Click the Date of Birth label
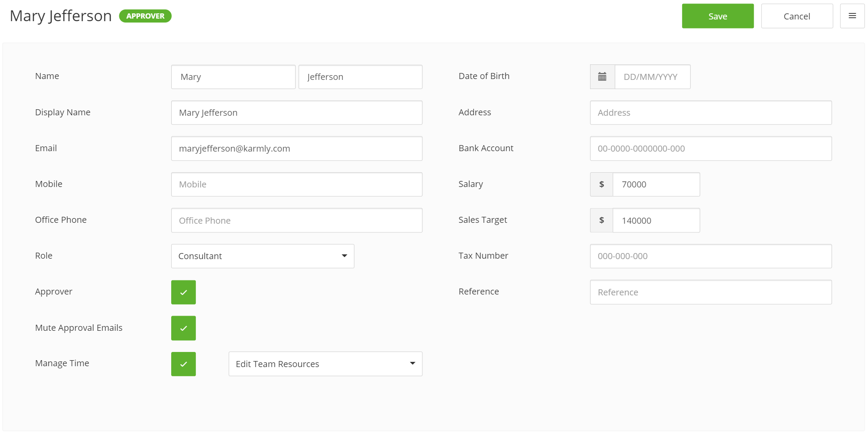868x434 pixels. (x=484, y=76)
